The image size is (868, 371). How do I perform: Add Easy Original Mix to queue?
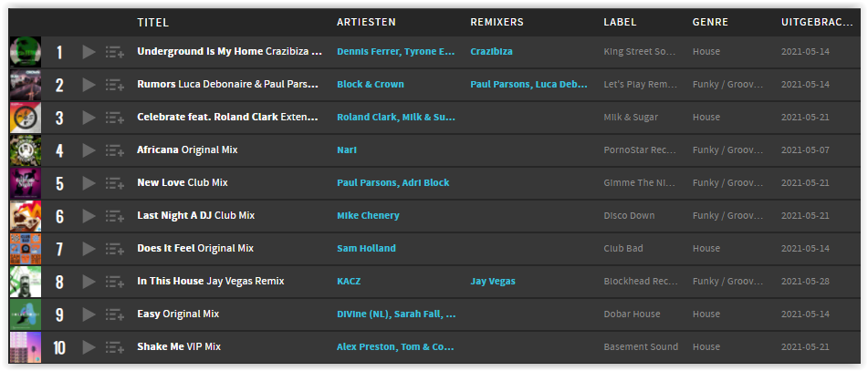tap(115, 314)
